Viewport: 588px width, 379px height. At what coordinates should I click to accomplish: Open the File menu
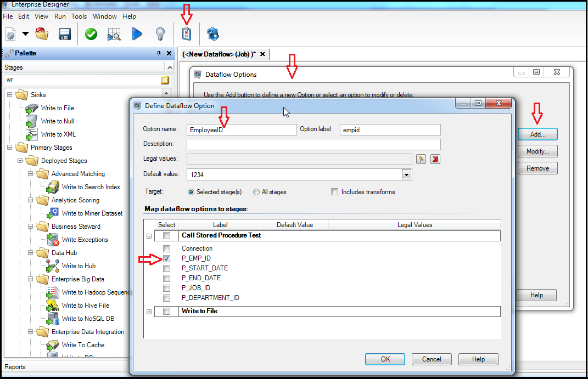point(8,16)
